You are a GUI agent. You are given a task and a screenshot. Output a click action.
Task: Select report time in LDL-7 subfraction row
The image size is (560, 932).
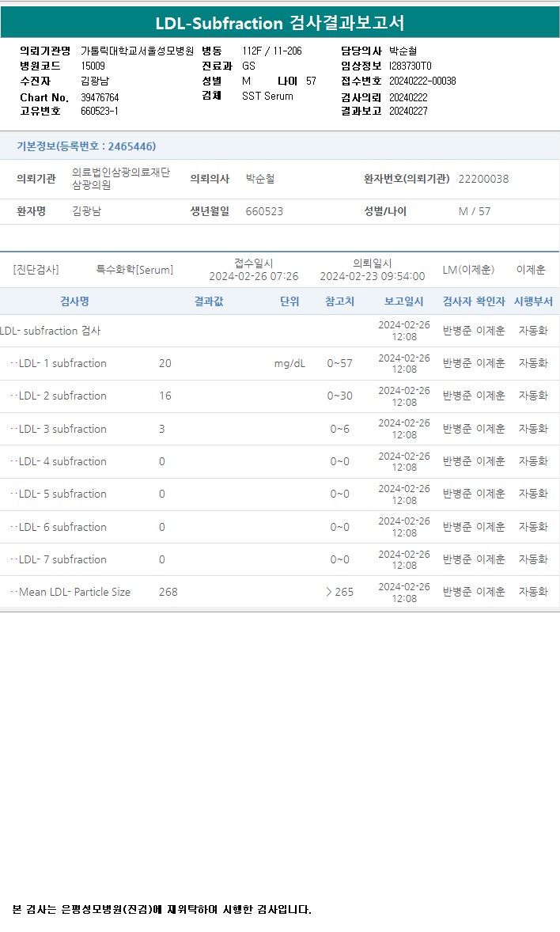tap(404, 560)
